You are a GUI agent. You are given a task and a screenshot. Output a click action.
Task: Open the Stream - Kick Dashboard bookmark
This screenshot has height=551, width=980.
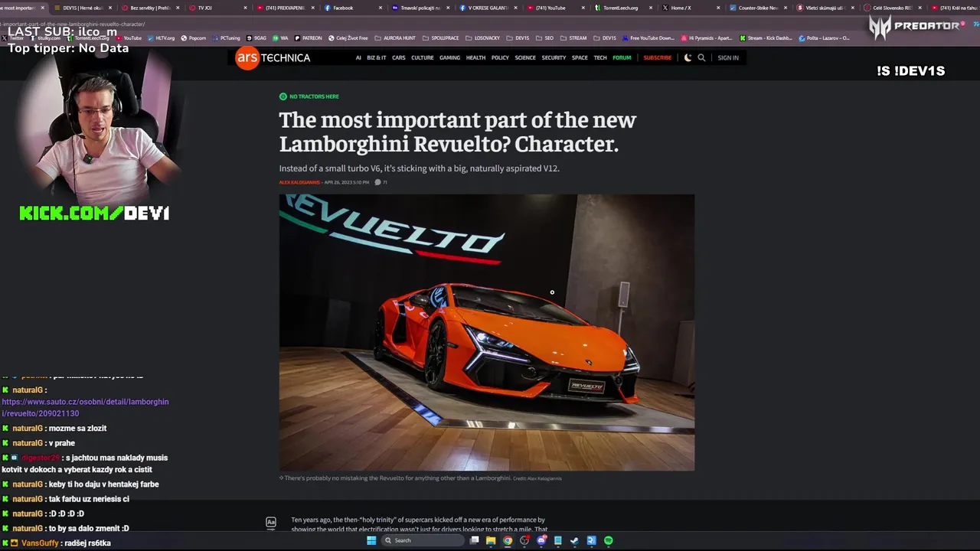point(766,37)
